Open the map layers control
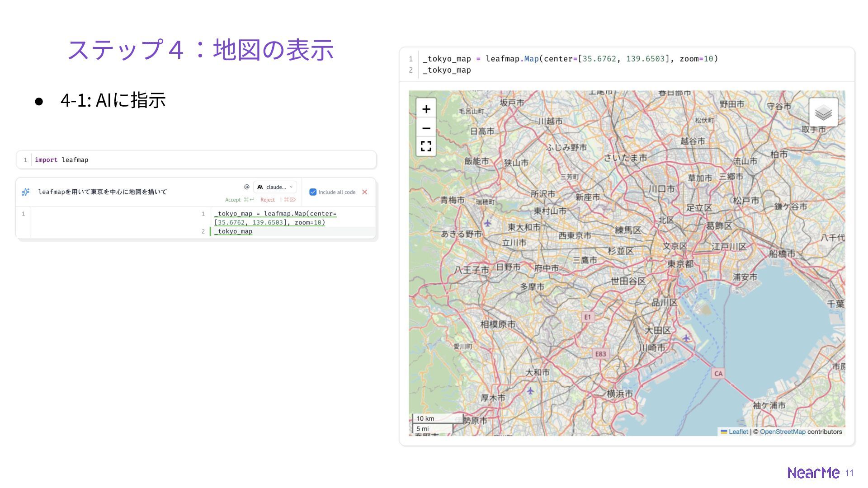This screenshot has height=488, width=868. tap(823, 113)
